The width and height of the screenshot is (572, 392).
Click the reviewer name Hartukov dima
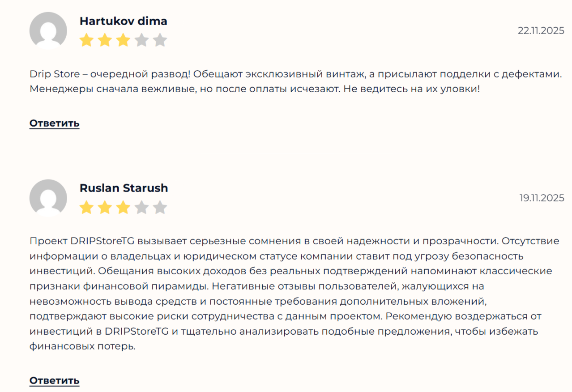(123, 21)
